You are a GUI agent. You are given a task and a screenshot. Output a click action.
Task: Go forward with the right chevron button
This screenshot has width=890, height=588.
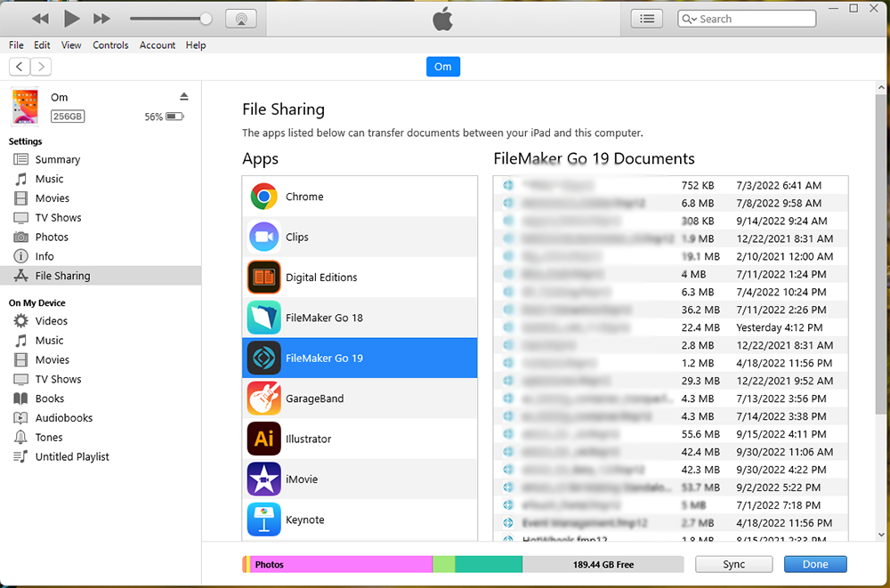pos(41,67)
